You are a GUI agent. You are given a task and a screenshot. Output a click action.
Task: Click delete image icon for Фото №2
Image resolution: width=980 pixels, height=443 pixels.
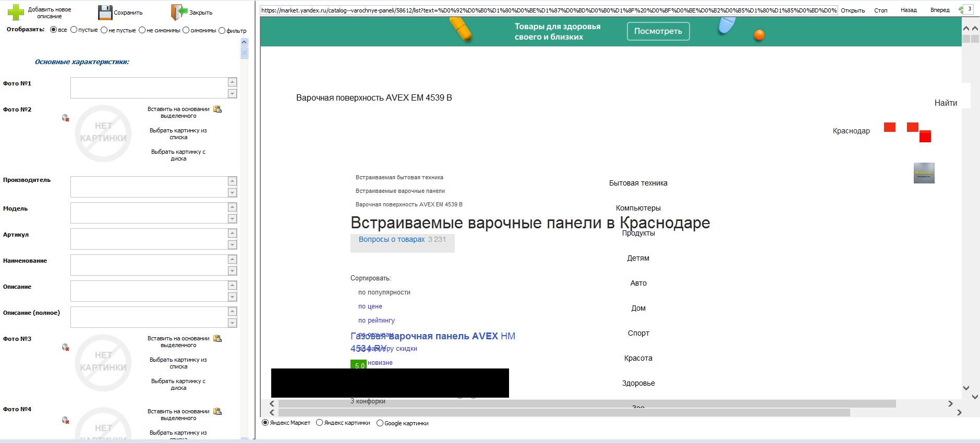(65, 118)
